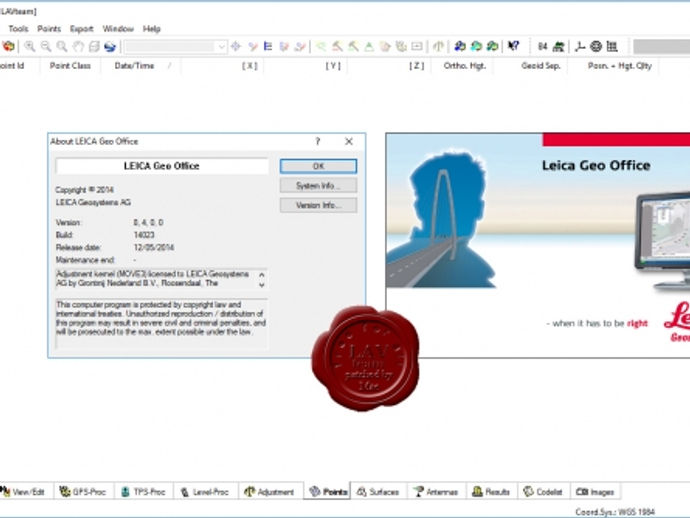690x518 pixels.
Task: Switch to the Codelist tab
Action: (x=543, y=492)
